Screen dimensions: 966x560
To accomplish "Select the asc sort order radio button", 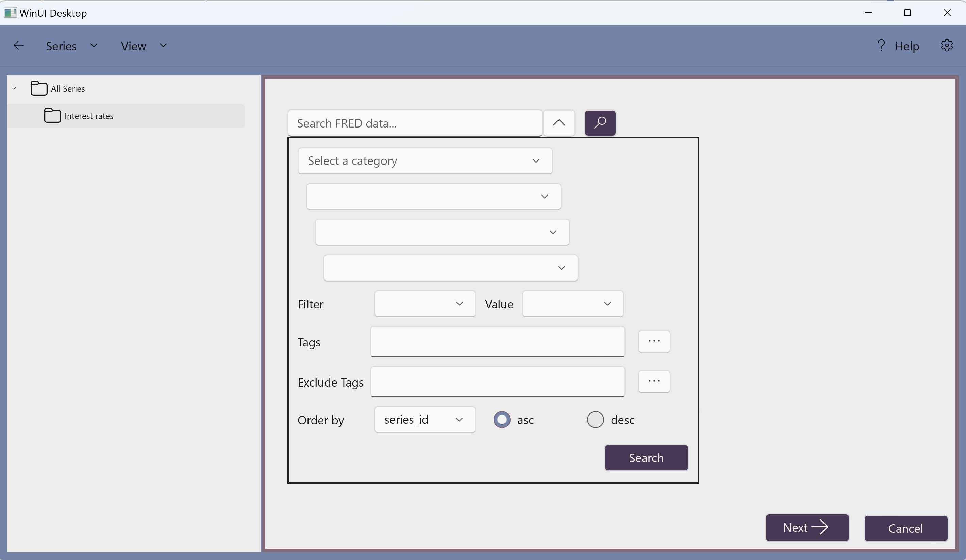I will point(502,420).
